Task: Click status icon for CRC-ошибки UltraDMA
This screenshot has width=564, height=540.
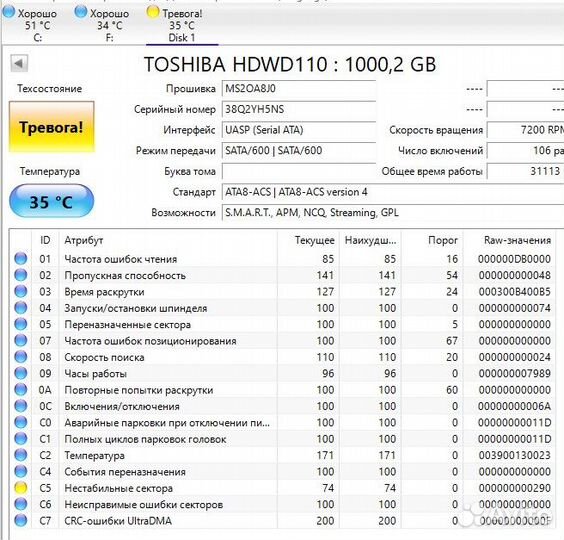Action: click(x=21, y=521)
